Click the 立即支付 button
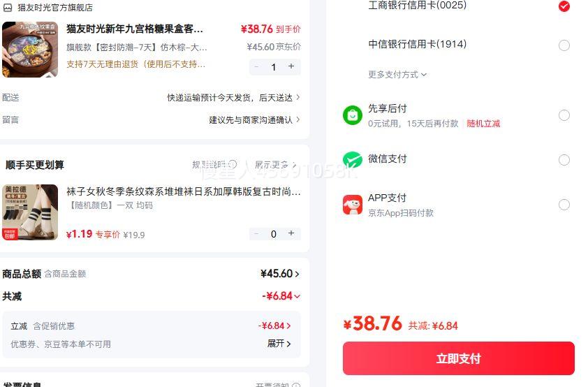 (x=458, y=358)
